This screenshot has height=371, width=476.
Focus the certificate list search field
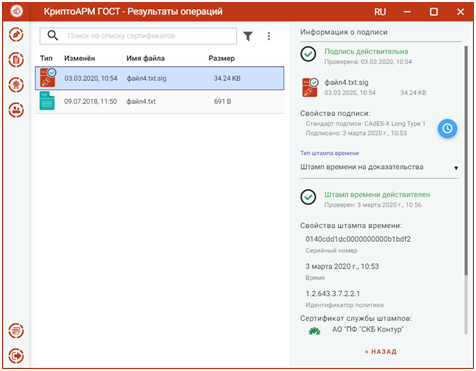pyautogui.click(x=138, y=36)
